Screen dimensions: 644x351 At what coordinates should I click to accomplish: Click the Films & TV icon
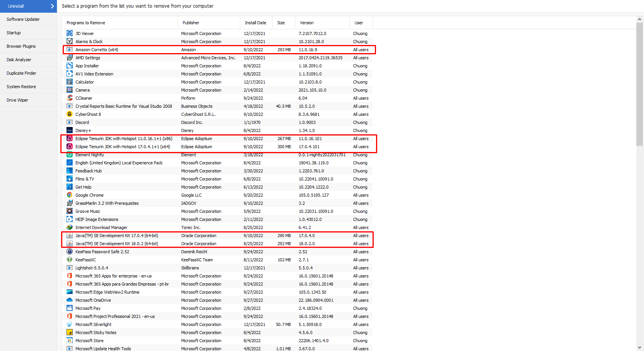[x=70, y=179]
